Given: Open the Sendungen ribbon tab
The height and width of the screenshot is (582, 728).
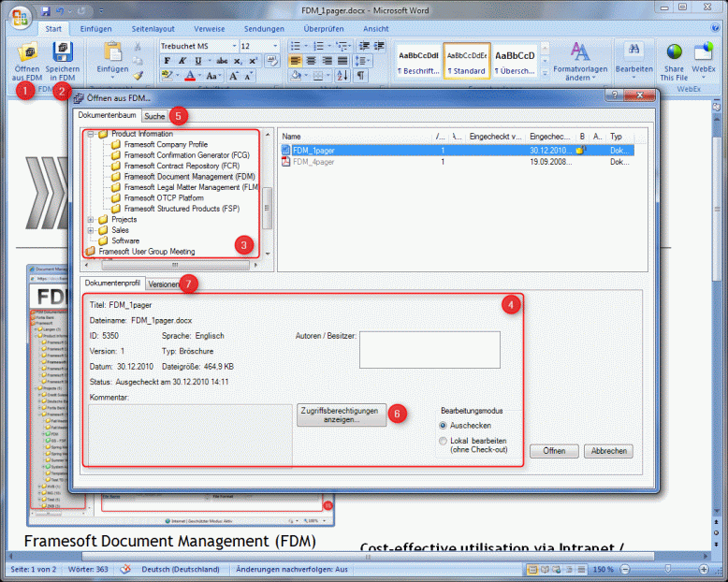Looking at the screenshot, I should tap(264, 29).
